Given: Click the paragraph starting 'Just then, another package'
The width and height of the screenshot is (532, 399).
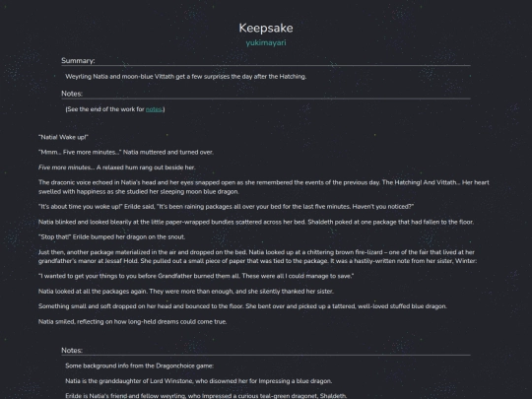Looking at the screenshot, I should 257,256.
